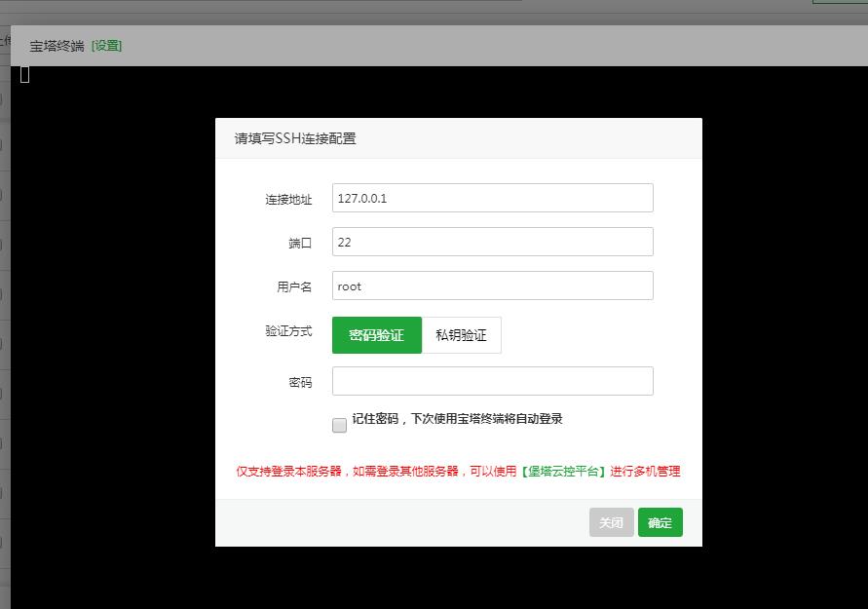
Task: Click the 连接地址 input field showing 127.0.0.1
Action: [492, 198]
